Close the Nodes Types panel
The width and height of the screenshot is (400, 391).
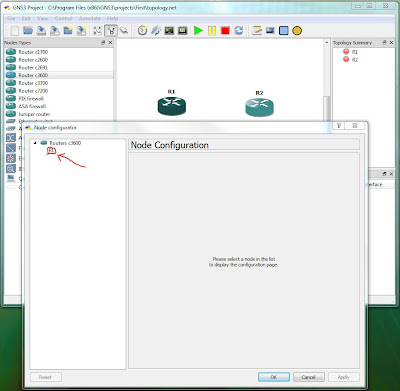[x=110, y=43]
